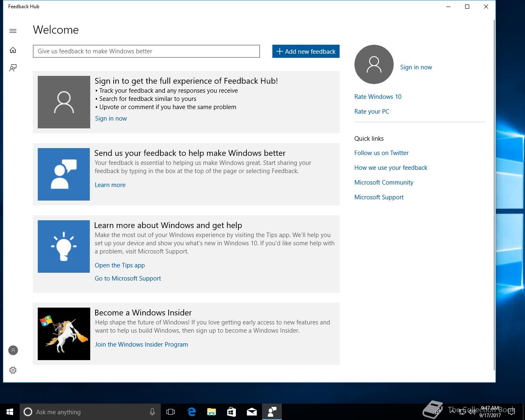Click 'Sign in to get the full experience' heading
The width and height of the screenshot is (525, 420).
click(186, 81)
